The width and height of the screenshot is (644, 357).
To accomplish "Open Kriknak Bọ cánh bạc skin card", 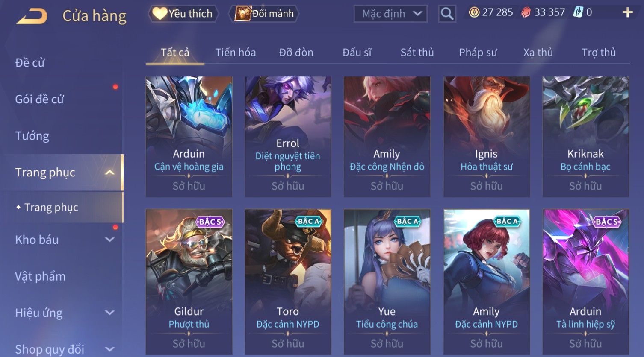I will [x=586, y=137].
